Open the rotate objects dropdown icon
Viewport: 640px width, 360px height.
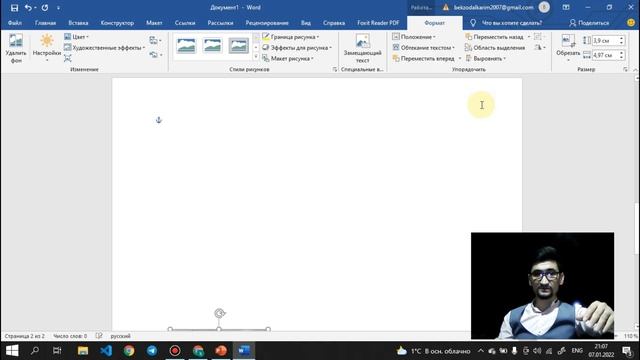pos(540,48)
